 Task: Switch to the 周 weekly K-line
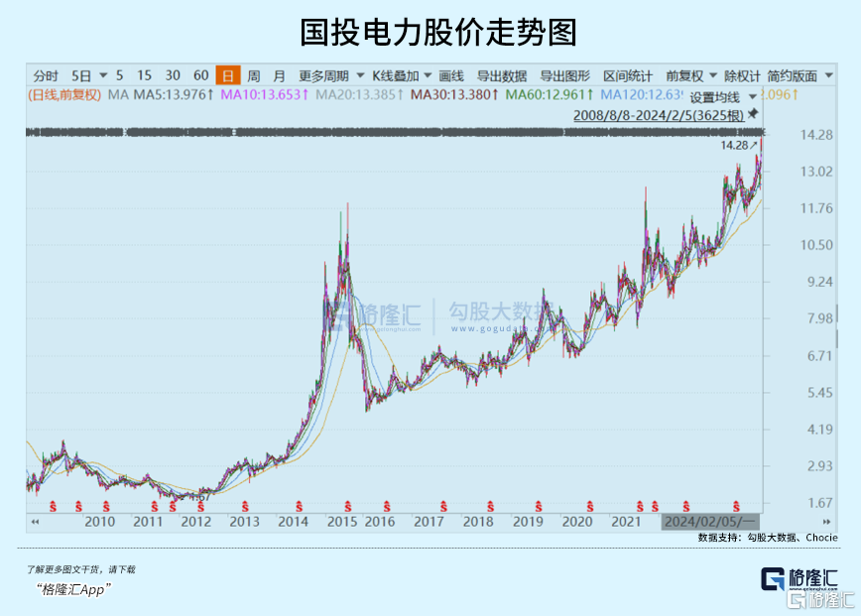(254, 75)
